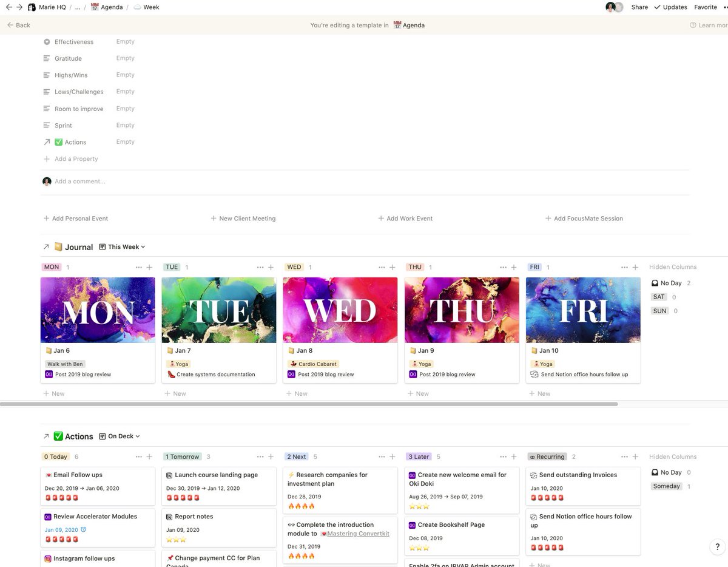The width and height of the screenshot is (728, 567).
Task: Open Review Accelerator Modules card
Action: (x=98, y=528)
